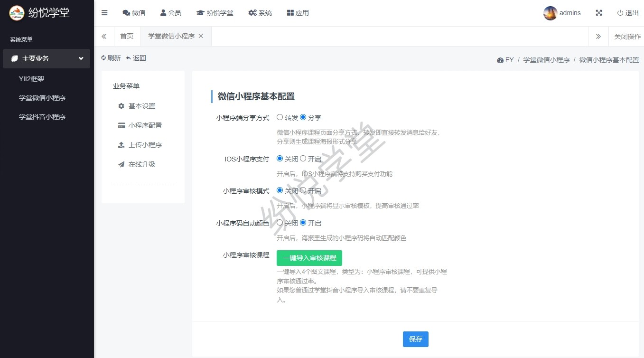This screenshot has width=644, height=358.
Task: Select 转发 for 小程序端分享方式
Action: (x=280, y=117)
